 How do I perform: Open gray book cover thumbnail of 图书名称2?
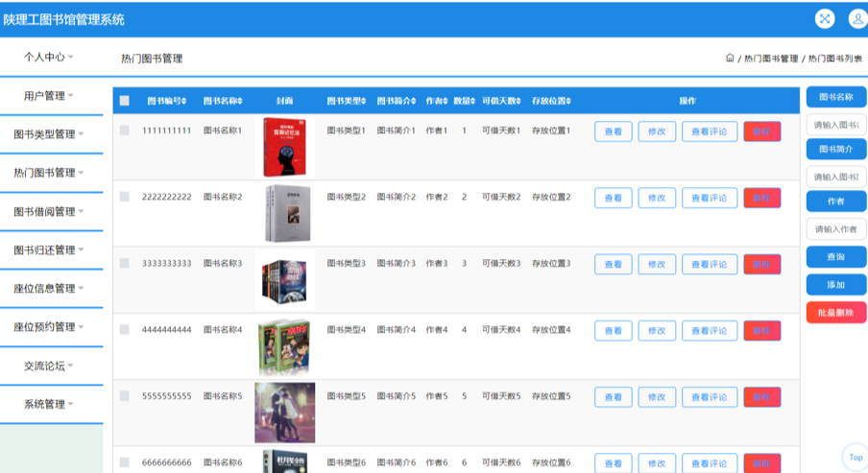pyautogui.click(x=288, y=214)
